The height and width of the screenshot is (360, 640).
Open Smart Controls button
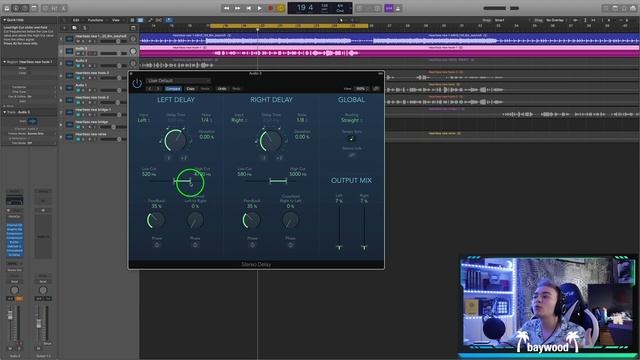click(x=46, y=8)
